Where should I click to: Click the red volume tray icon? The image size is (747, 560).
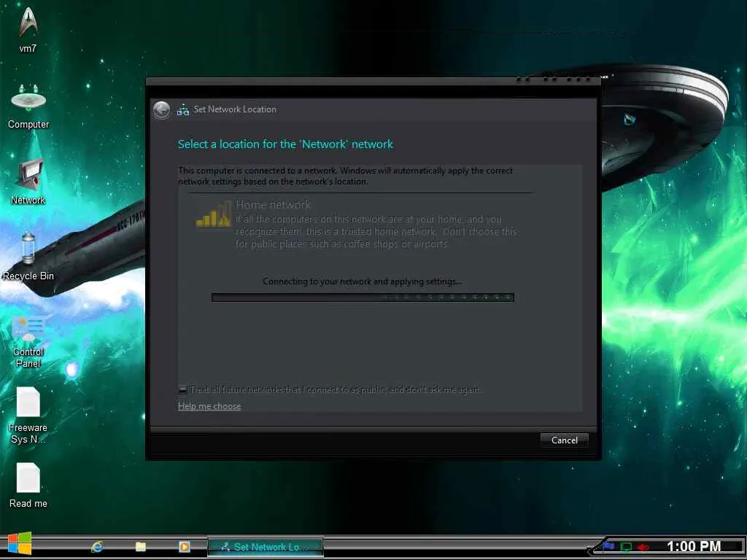[643, 547]
